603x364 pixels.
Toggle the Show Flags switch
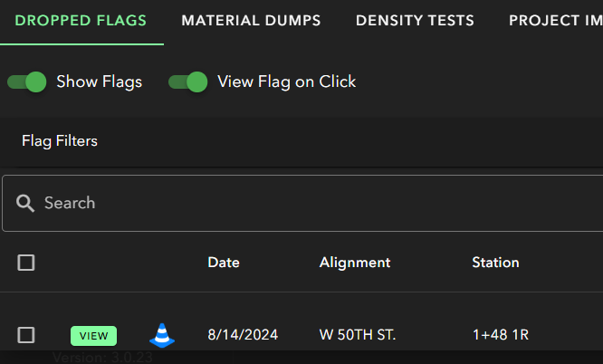click(x=27, y=82)
